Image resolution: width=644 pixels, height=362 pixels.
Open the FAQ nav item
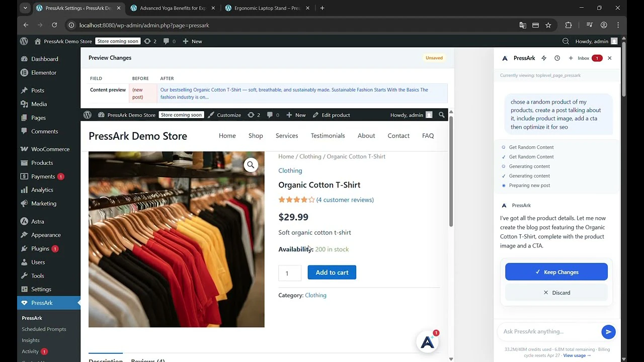click(x=428, y=136)
